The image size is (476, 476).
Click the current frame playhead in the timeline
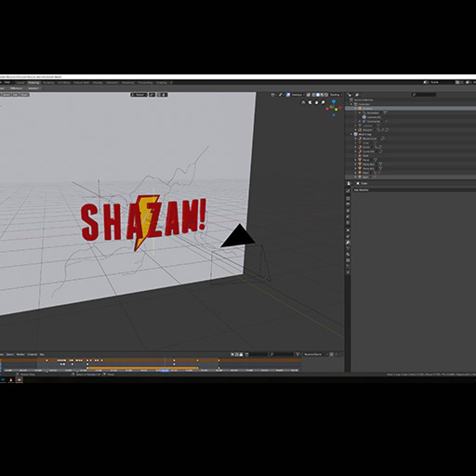click(x=165, y=370)
